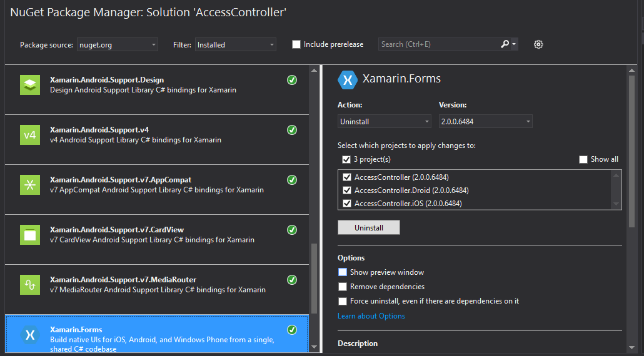Open the Version 2.0.0.6484 dropdown
This screenshot has width=644, height=356.
coord(485,121)
